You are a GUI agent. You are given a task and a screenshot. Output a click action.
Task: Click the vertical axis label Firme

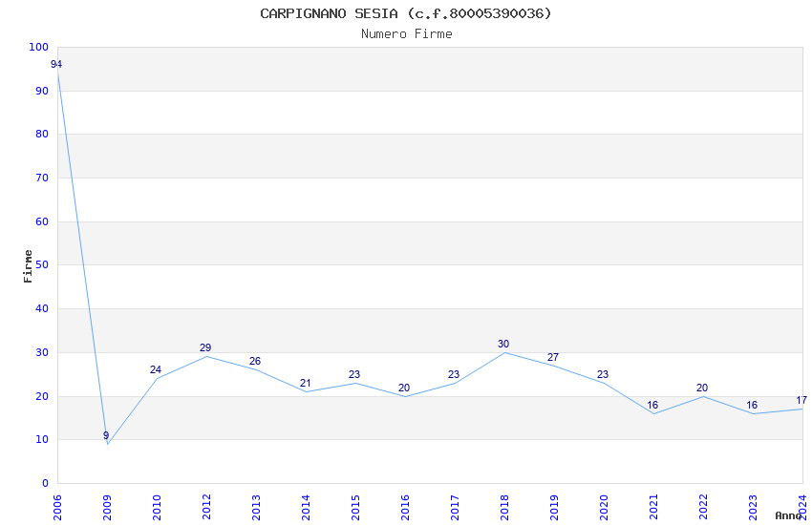pos(28,266)
